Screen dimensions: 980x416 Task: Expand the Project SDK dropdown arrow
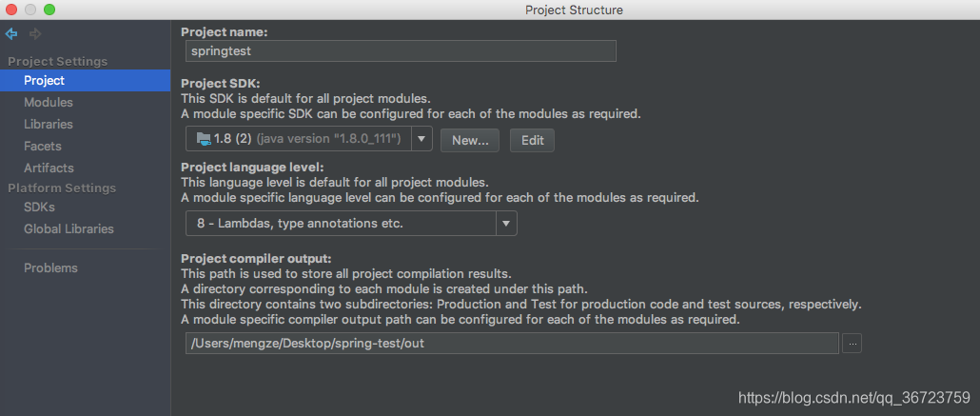(422, 139)
